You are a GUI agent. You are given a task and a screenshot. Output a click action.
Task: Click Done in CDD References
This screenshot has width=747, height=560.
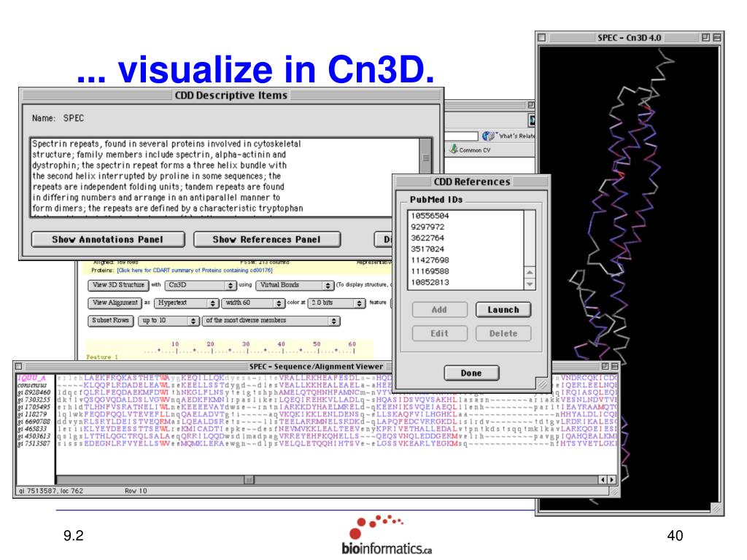pos(471,373)
